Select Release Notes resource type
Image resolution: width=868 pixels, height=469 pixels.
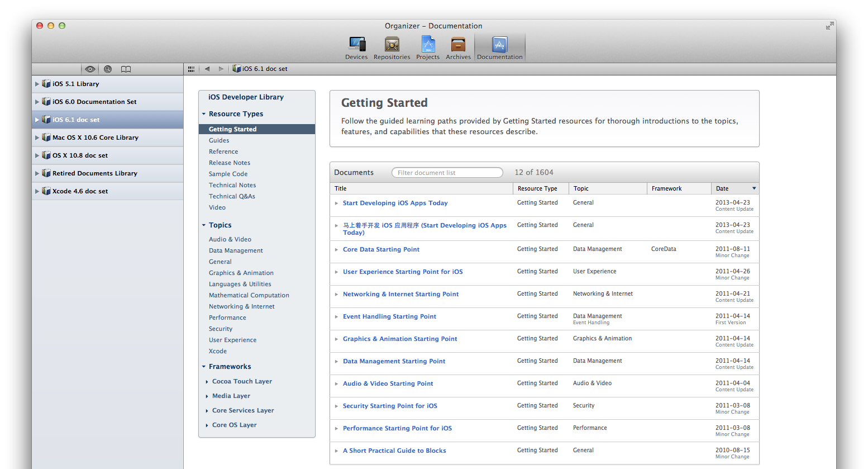230,163
